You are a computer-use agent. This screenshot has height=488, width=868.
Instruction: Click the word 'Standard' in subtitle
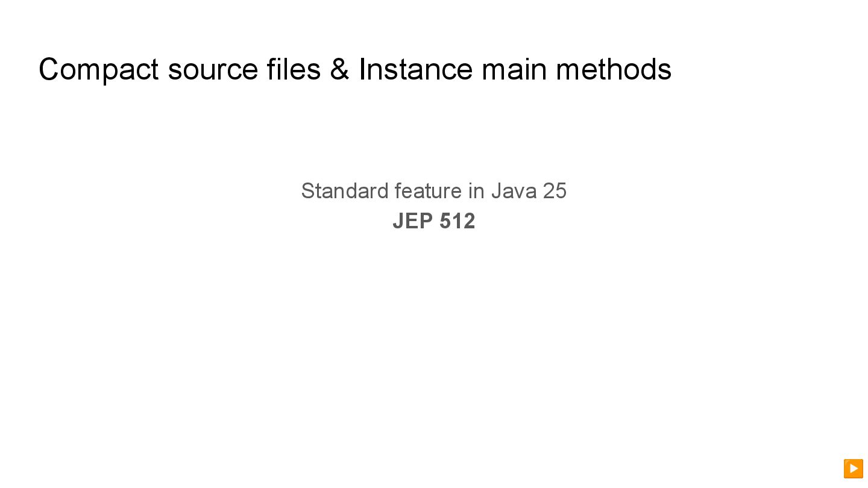345,191
